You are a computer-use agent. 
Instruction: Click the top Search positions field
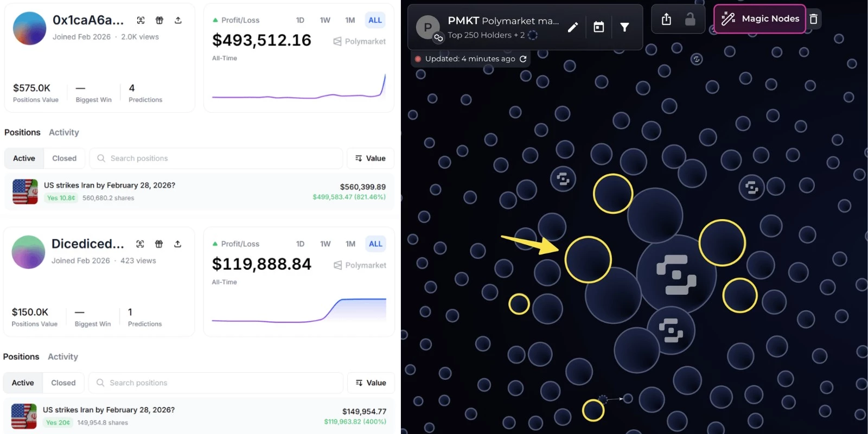point(217,158)
